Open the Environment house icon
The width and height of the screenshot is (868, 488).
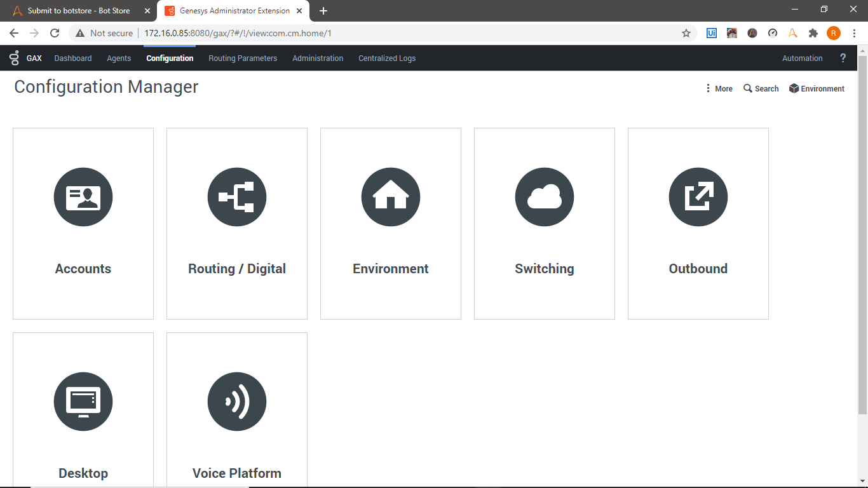coord(391,197)
